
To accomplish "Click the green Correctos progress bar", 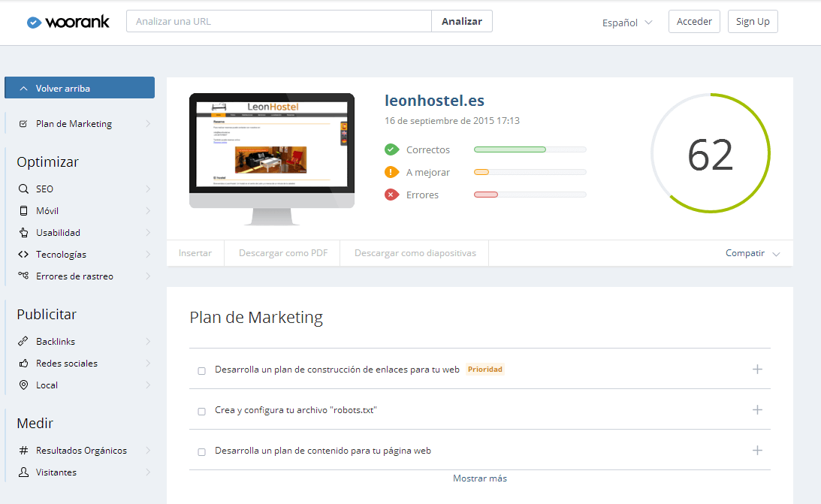I will point(530,149).
